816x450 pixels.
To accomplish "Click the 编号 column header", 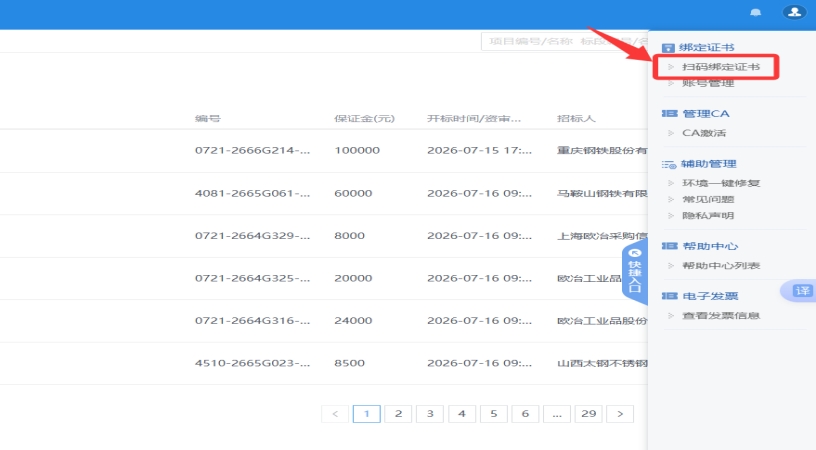I will tap(208, 119).
